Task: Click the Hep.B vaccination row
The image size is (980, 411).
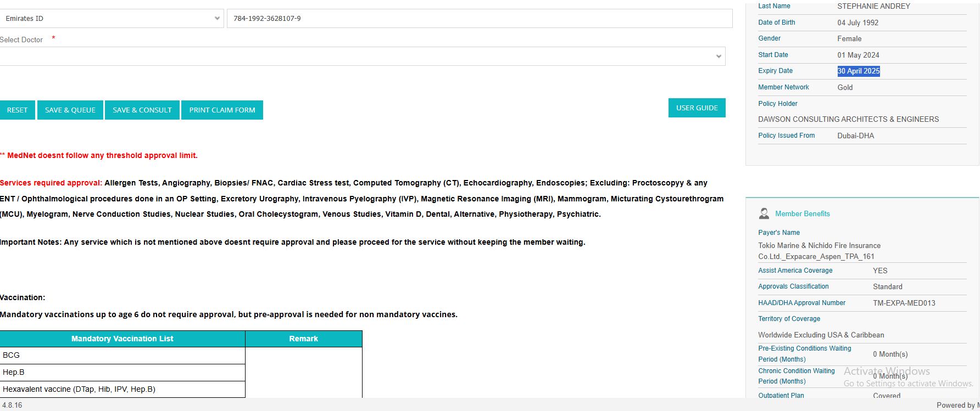Action: (x=122, y=373)
